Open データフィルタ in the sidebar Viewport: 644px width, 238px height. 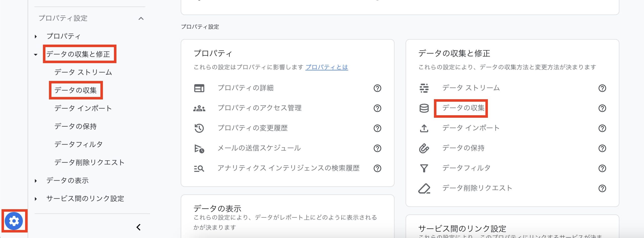(78, 144)
